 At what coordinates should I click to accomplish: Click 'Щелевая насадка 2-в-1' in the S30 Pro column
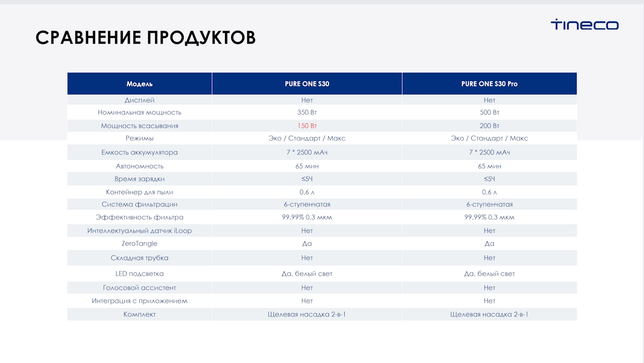click(489, 314)
